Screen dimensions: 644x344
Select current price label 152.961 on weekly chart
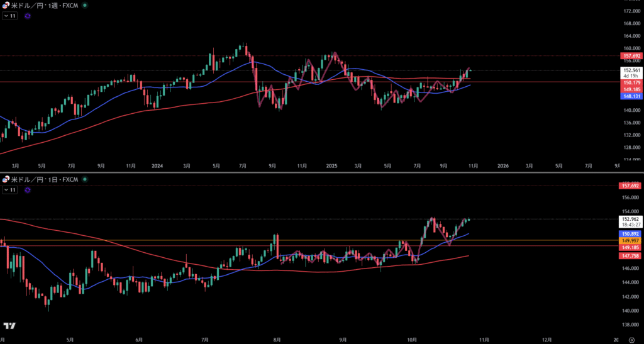click(x=630, y=70)
